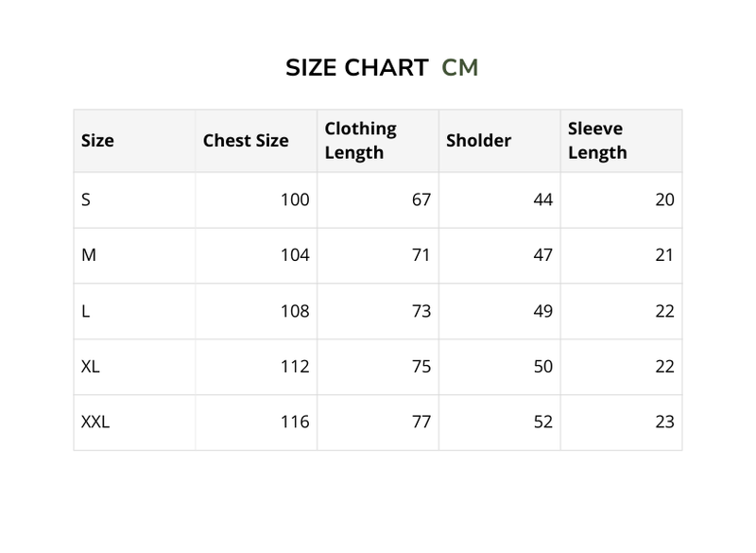Click sleeve length value 23
Screen dimensions: 756x553
point(664,423)
